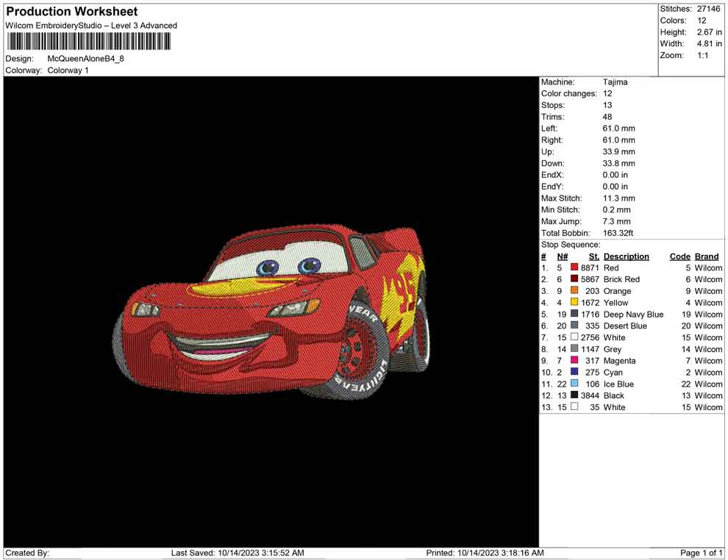
Task: Pick the Yellow thread color swatch
Action: pos(574,303)
